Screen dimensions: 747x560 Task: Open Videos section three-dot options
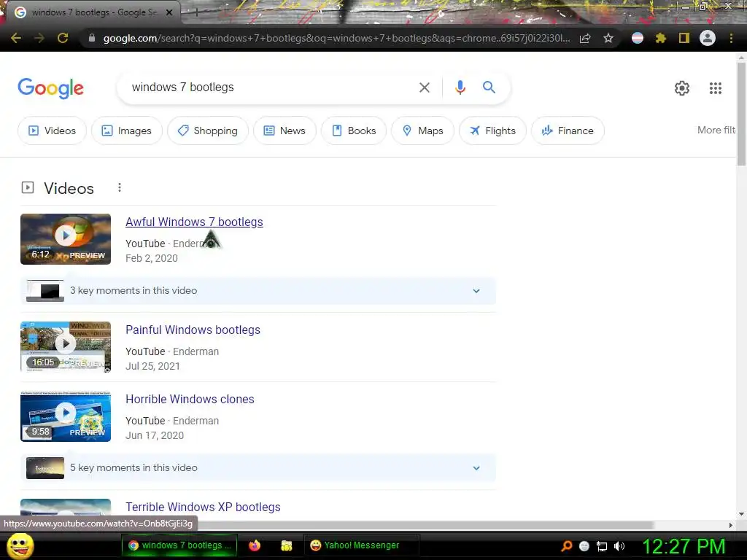pyautogui.click(x=120, y=187)
